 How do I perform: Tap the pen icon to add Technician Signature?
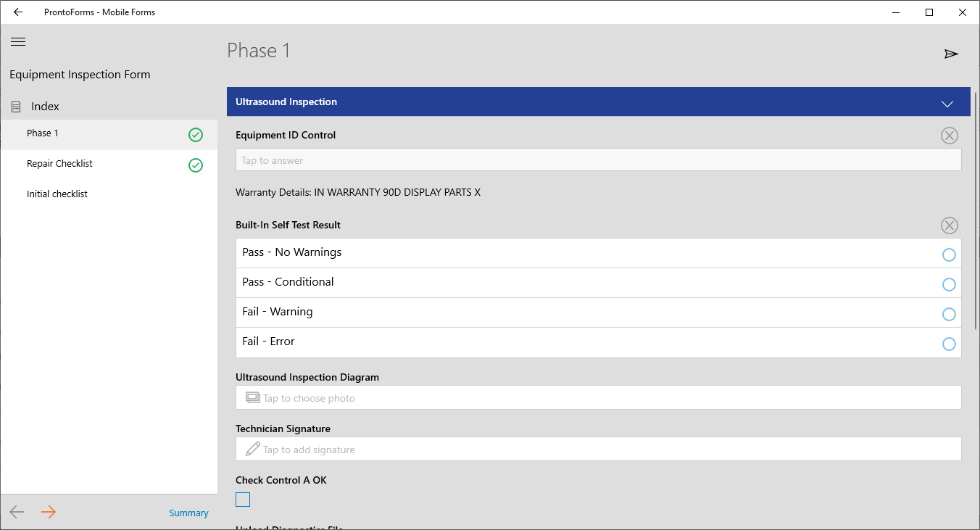[252, 449]
